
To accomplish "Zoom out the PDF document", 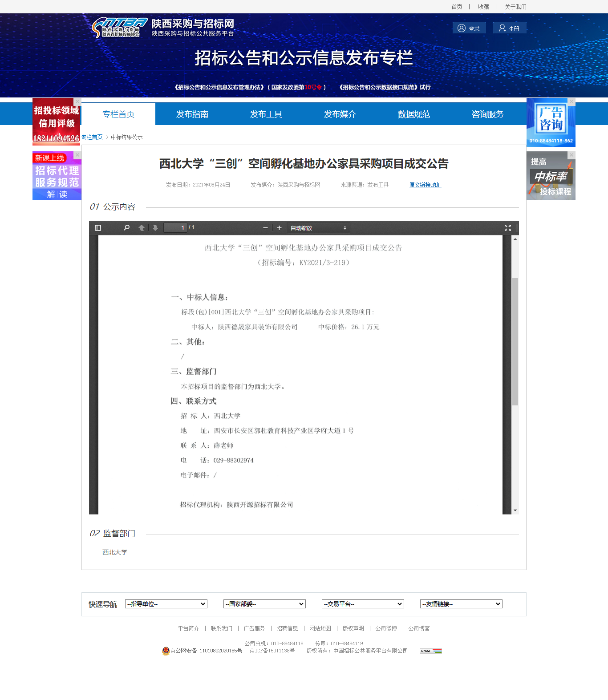I will (x=266, y=228).
